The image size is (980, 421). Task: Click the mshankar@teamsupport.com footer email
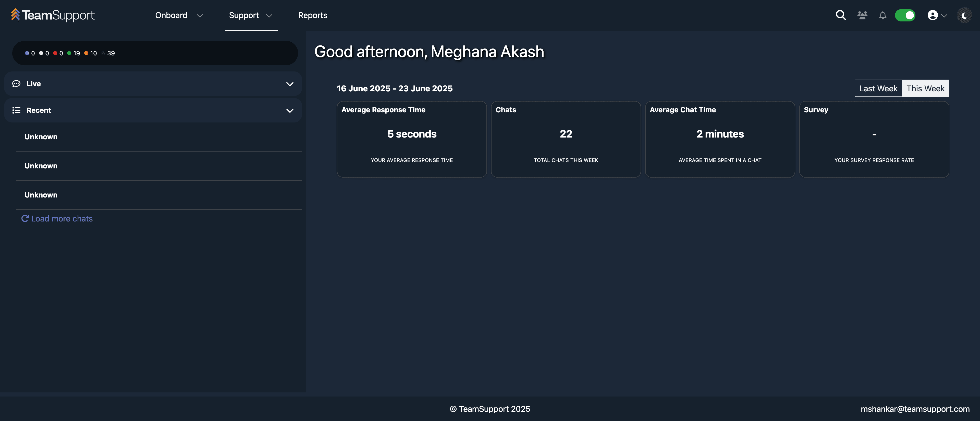[915, 409]
